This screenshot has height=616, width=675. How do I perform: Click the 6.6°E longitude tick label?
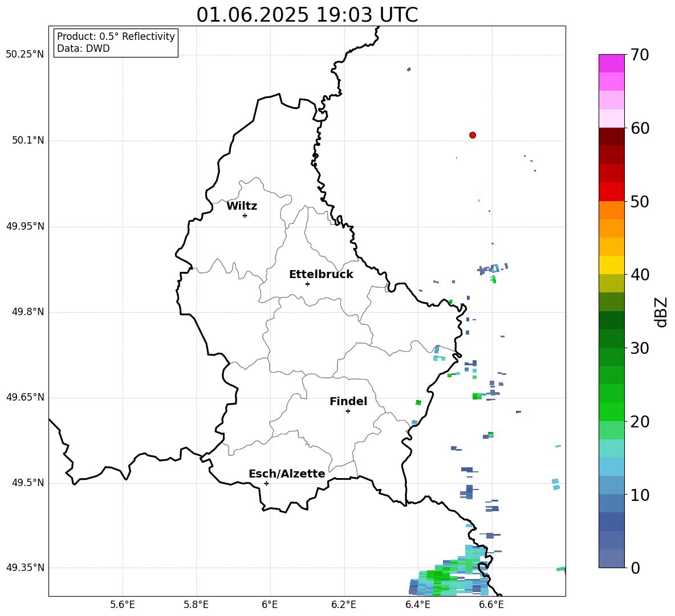(x=491, y=605)
